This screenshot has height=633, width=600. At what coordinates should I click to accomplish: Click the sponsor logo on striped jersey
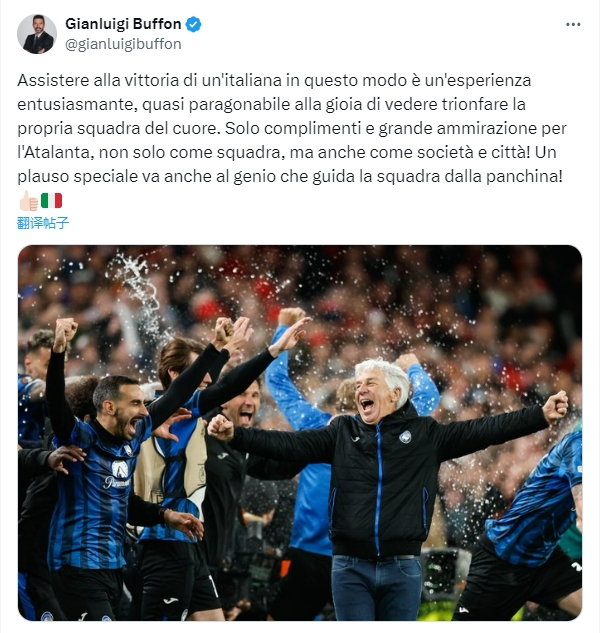(x=117, y=476)
